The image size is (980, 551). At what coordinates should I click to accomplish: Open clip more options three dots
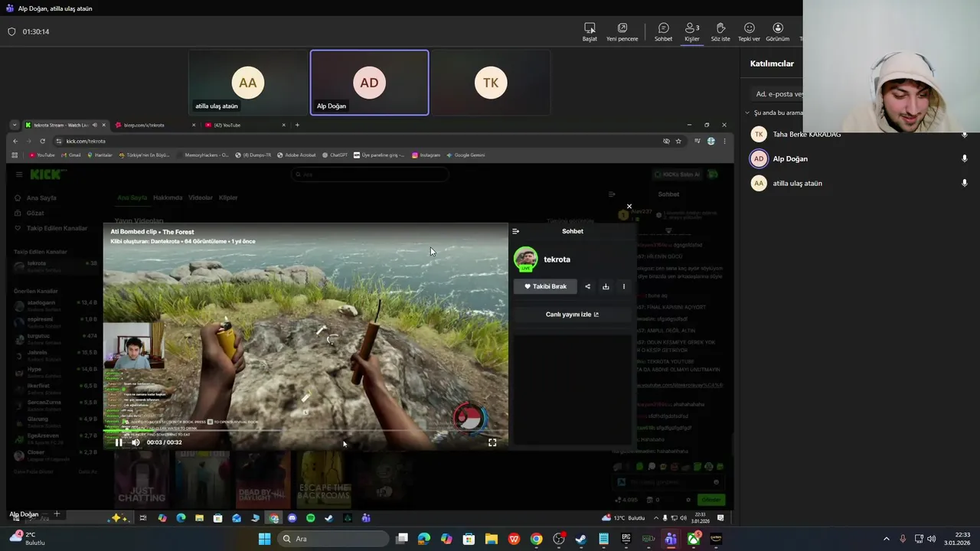[623, 286]
